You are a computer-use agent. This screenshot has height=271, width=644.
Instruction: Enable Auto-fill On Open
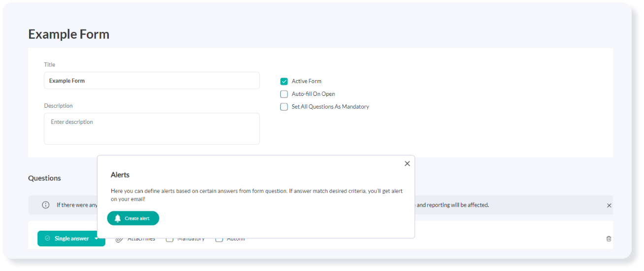tap(284, 94)
